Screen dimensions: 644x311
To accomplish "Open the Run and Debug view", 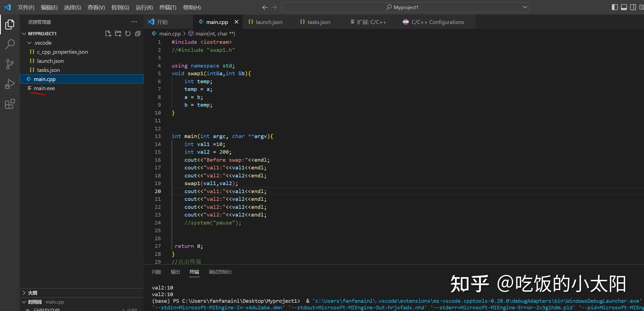I will 10,84.
